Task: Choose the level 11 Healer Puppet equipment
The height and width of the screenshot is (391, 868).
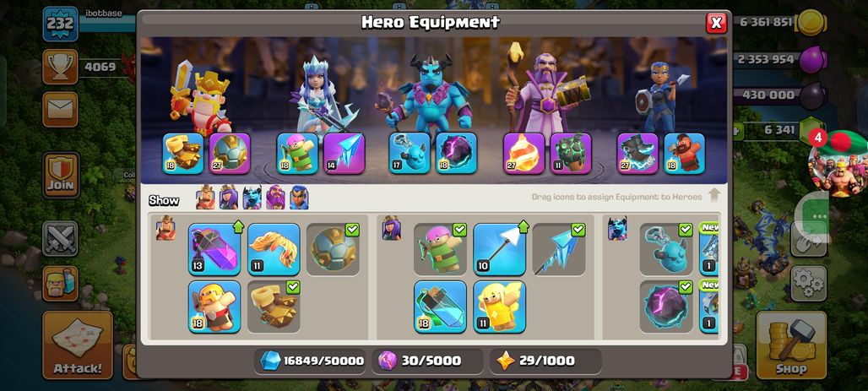Action: (x=499, y=307)
